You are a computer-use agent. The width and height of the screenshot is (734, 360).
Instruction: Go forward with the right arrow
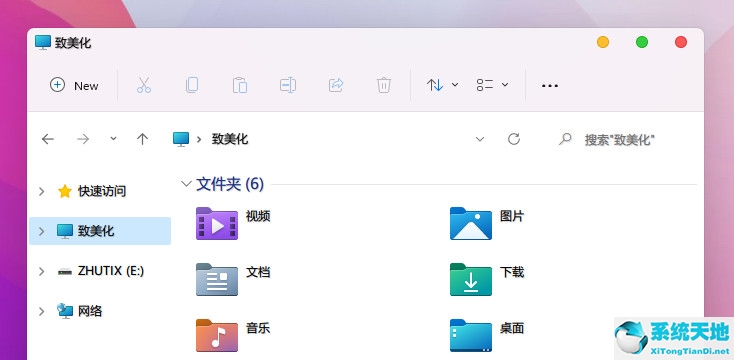click(x=83, y=139)
